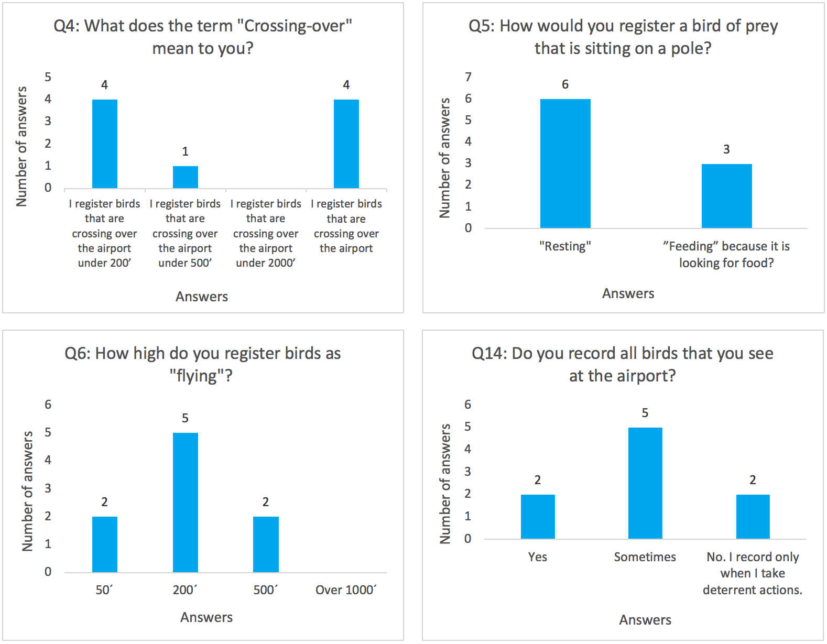Select the 200´ bar in Q6
The height and width of the screenshot is (644, 827).
pos(186,502)
